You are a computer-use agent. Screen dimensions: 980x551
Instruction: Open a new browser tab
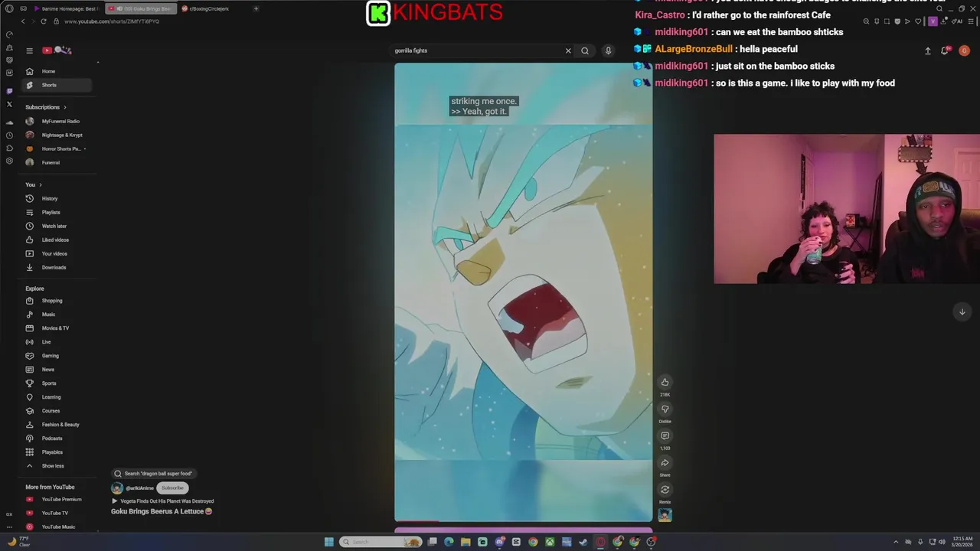(256, 8)
